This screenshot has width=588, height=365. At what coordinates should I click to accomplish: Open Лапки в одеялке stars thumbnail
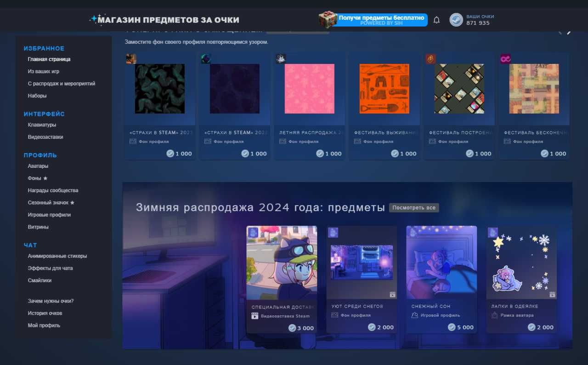(521, 262)
